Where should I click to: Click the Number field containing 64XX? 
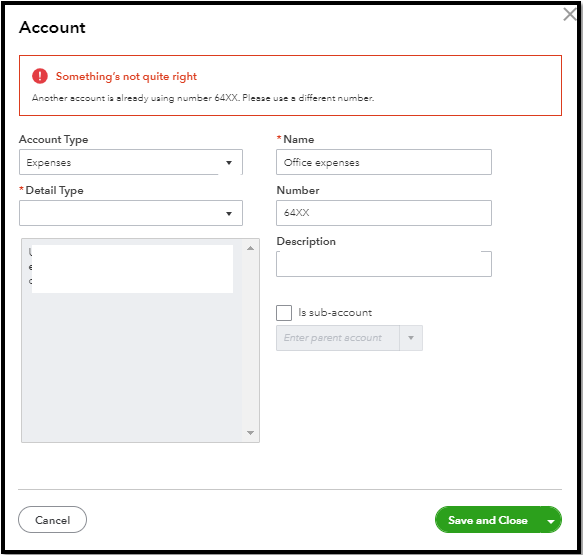click(x=384, y=213)
